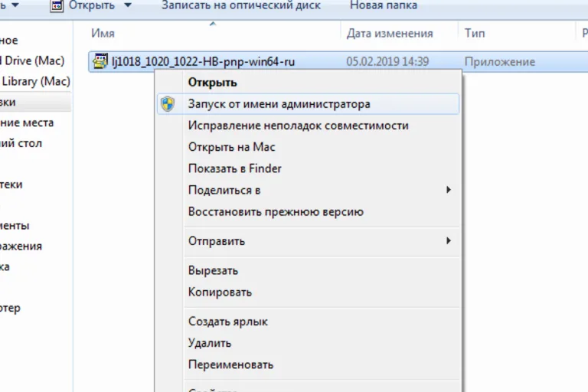Open the Поделиться в submenu
Viewport: 588px width, 392px height.
pos(308,190)
